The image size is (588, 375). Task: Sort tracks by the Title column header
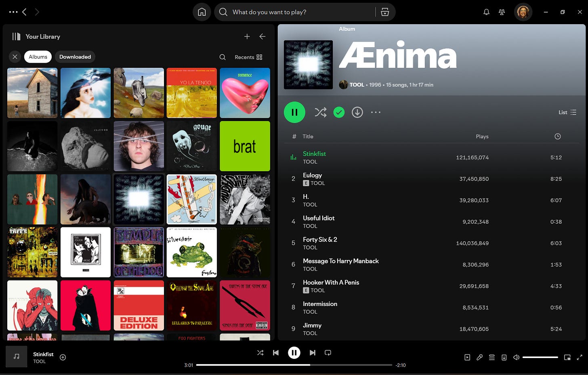tap(308, 136)
